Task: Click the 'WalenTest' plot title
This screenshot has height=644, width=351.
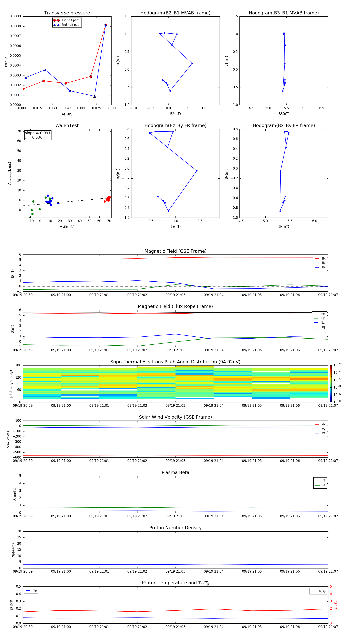Action: [x=67, y=125]
